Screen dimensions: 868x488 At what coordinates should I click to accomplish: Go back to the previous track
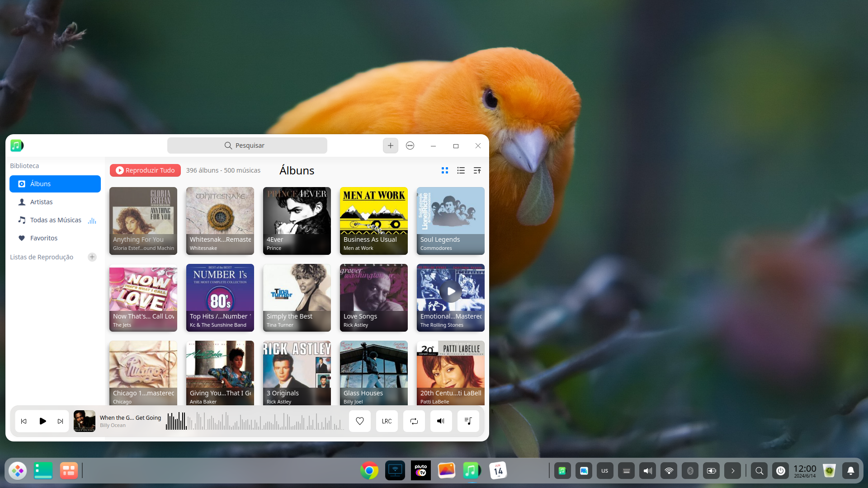(24, 421)
